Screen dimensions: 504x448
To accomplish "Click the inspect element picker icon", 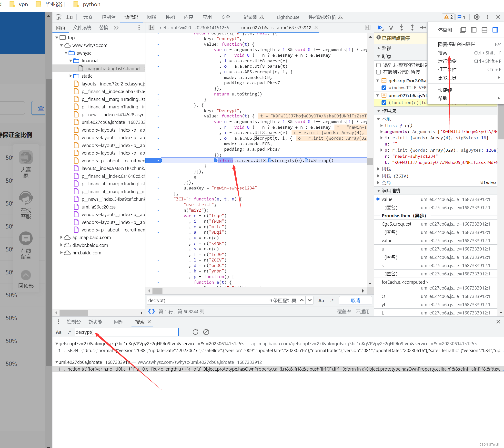I will [x=59, y=17].
